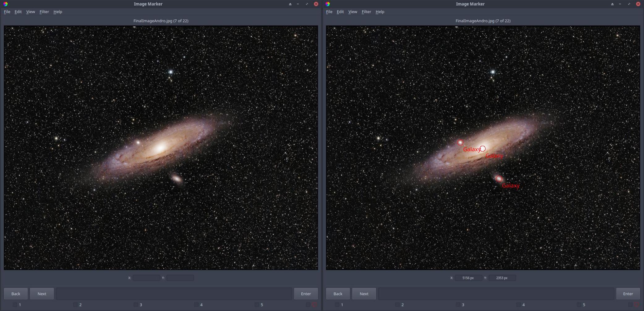Click Next button in right window
Screen dimensions: 644x311
364,294
